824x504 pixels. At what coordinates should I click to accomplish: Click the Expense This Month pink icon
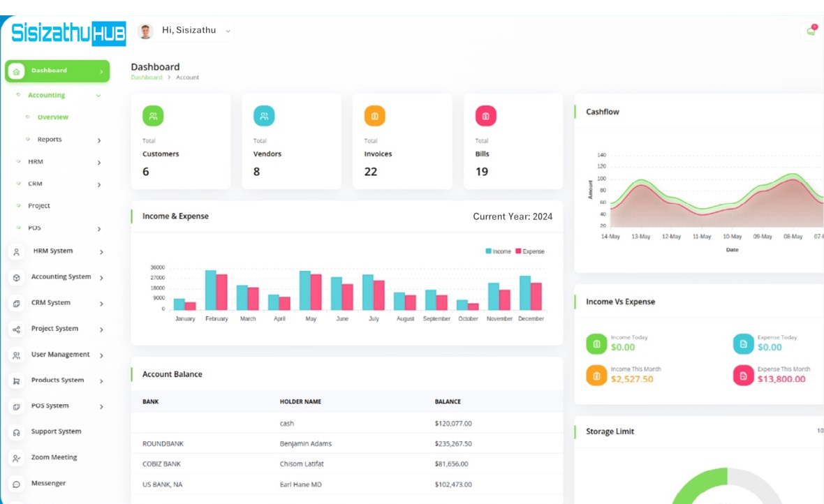pyautogui.click(x=743, y=376)
